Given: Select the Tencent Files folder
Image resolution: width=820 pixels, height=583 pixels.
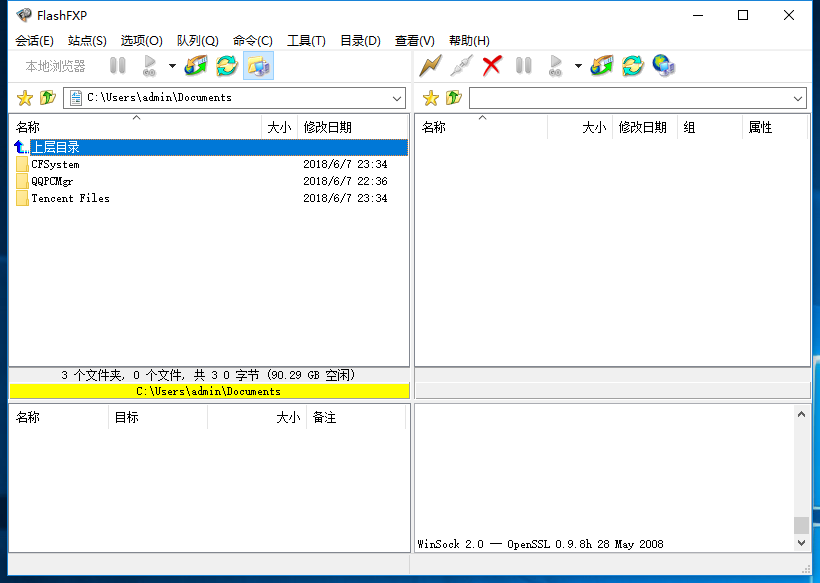Looking at the screenshot, I should click(x=70, y=198).
